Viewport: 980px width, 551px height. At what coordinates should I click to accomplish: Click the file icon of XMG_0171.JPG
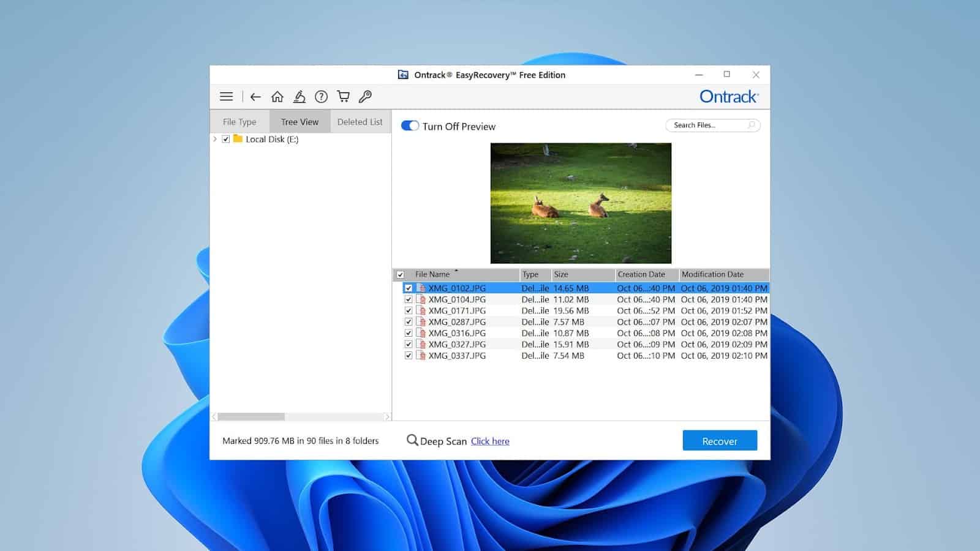421,310
